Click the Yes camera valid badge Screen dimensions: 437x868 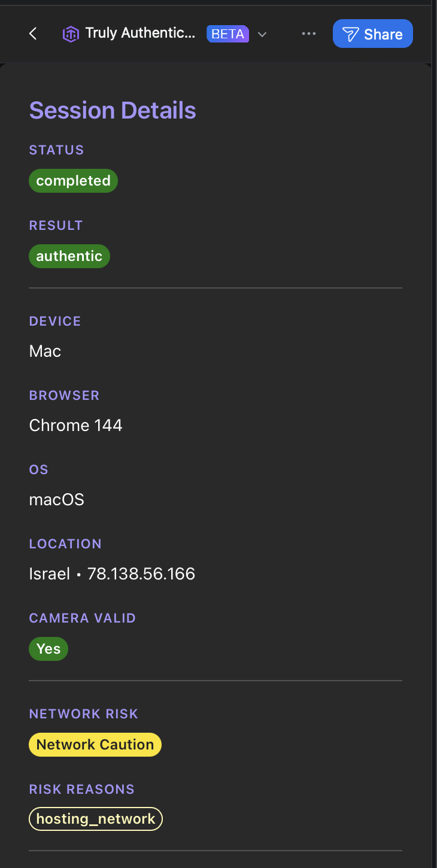click(x=48, y=649)
